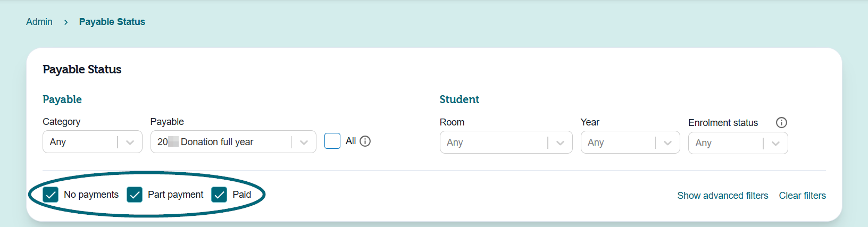868x227 pixels.
Task: Enable the All payables checkbox
Action: (332, 141)
